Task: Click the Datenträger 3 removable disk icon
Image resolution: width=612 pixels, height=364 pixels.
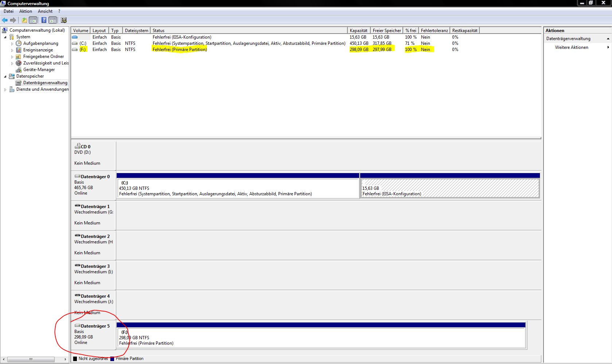Action: (77, 266)
